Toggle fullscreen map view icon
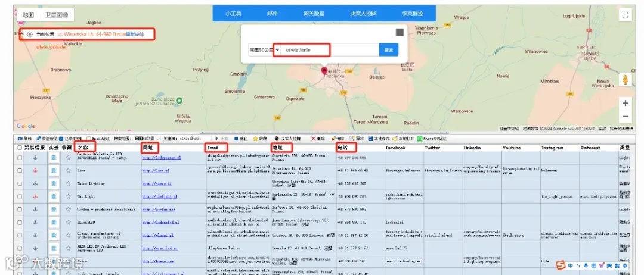The width and height of the screenshot is (644, 275). [625, 15]
